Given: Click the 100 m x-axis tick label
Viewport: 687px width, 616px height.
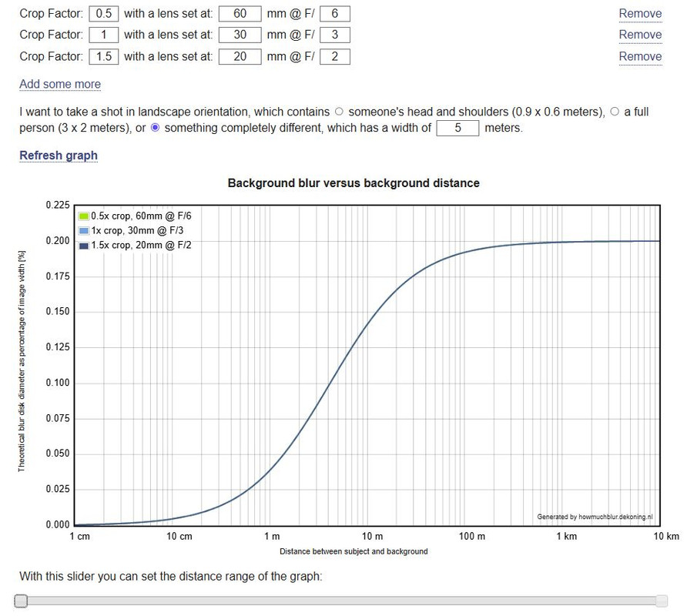Looking at the screenshot, I should point(472,536).
